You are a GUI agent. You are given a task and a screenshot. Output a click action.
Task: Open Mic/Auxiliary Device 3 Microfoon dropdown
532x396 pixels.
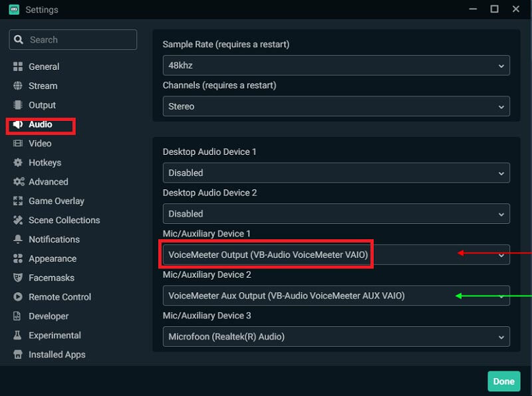pyautogui.click(x=336, y=336)
